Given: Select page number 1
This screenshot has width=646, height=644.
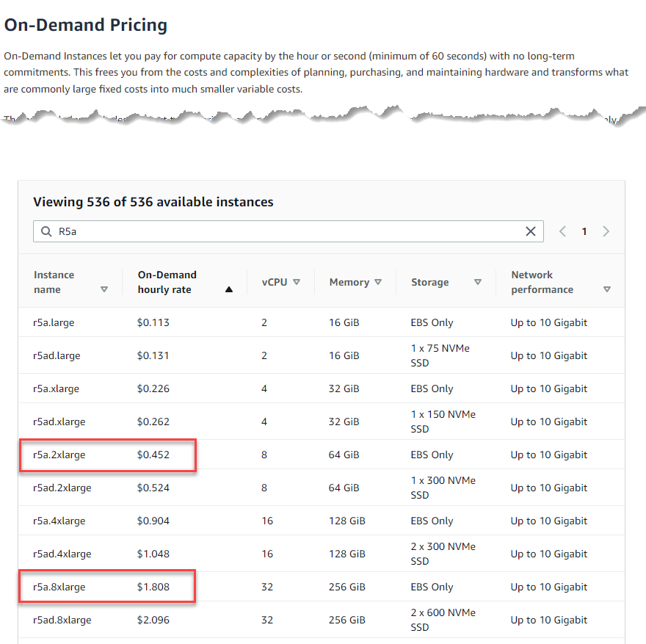Looking at the screenshot, I should [584, 231].
